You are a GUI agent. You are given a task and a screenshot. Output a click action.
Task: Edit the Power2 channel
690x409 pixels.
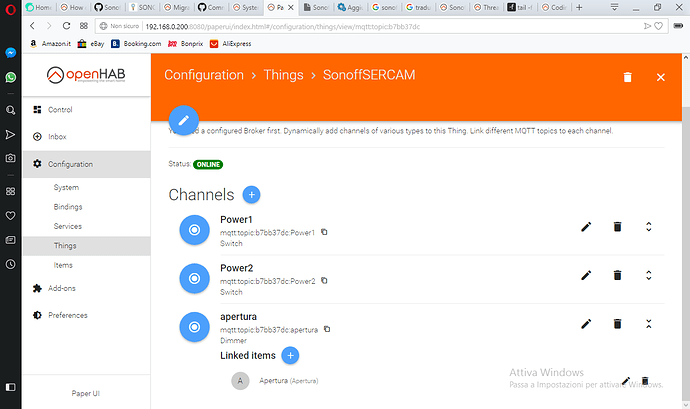pos(586,275)
